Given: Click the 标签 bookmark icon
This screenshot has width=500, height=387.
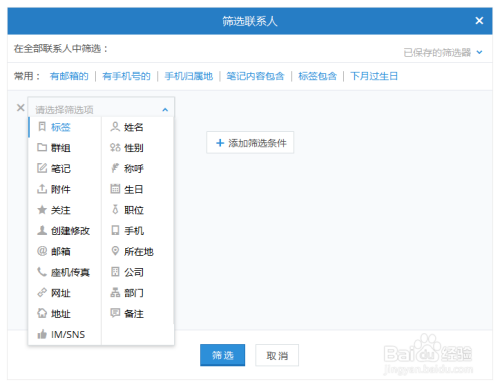Looking at the screenshot, I should click(42, 127).
